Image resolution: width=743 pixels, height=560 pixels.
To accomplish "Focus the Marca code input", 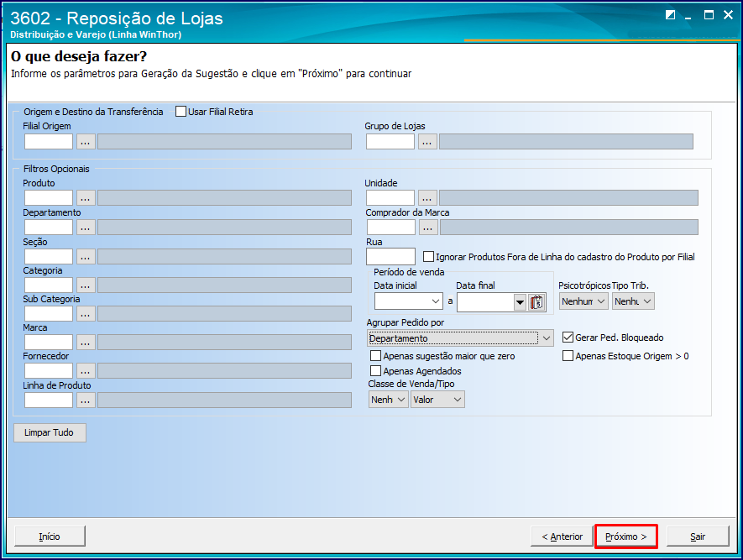I will click(49, 342).
